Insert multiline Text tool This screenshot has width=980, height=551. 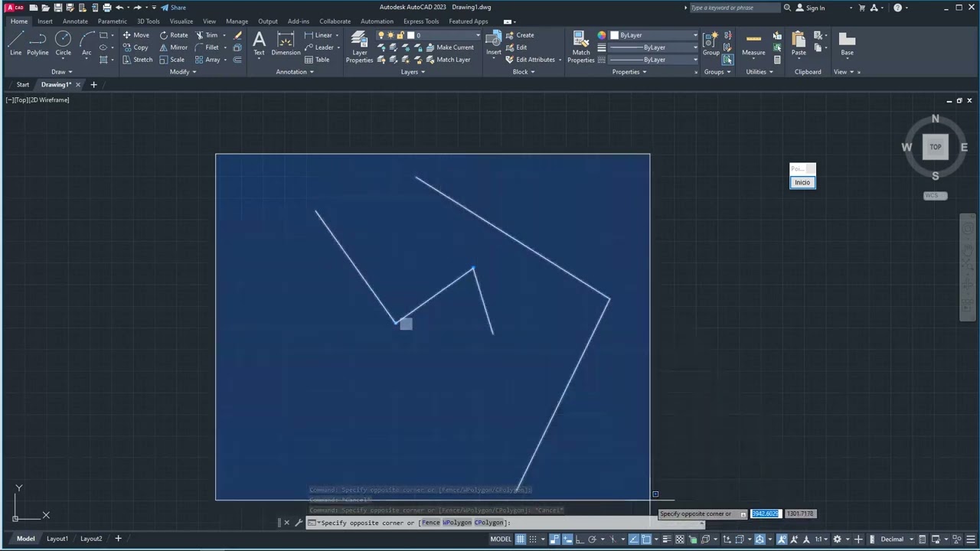pyautogui.click(x=259, y=44)
